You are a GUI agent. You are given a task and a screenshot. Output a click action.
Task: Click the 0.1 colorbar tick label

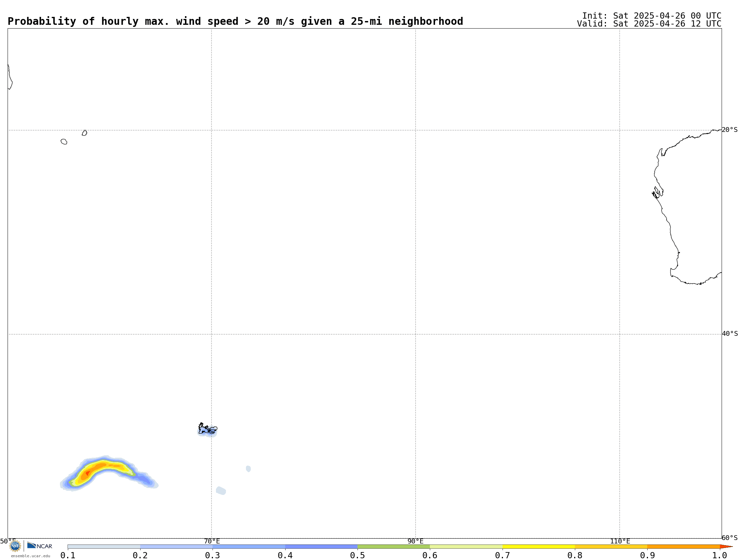[68, 555]
